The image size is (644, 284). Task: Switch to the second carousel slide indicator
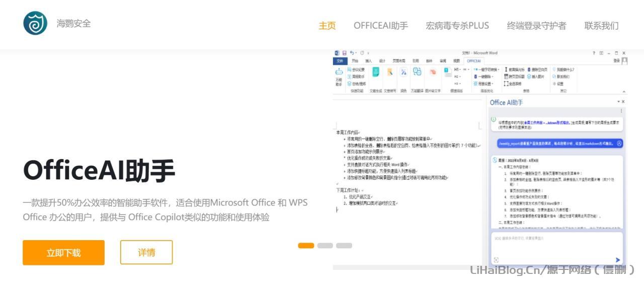click(x=325, y=246)
